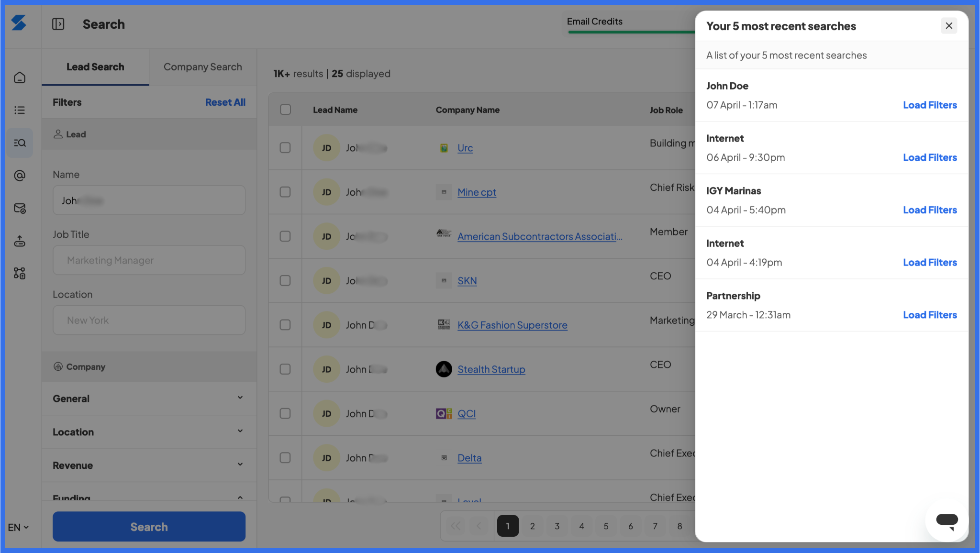Select current page 1 button
The width and height of the screenshot is (980, 553).
pyautogui.click(x=508, y=526)
